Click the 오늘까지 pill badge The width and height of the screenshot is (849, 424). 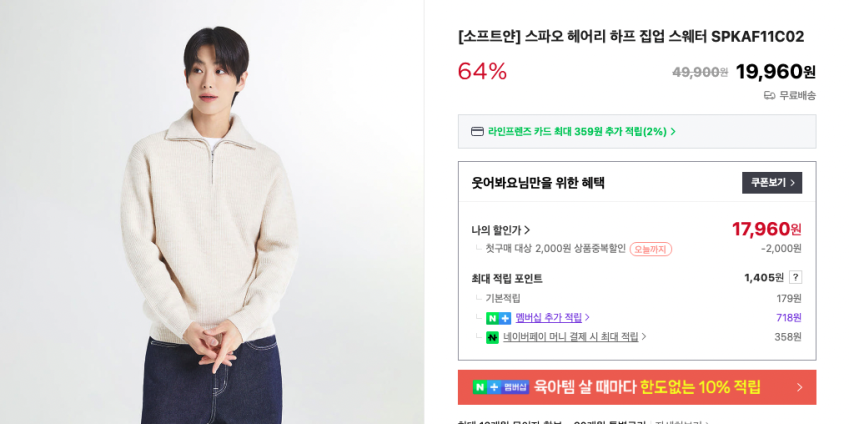[x=650, y=249]
